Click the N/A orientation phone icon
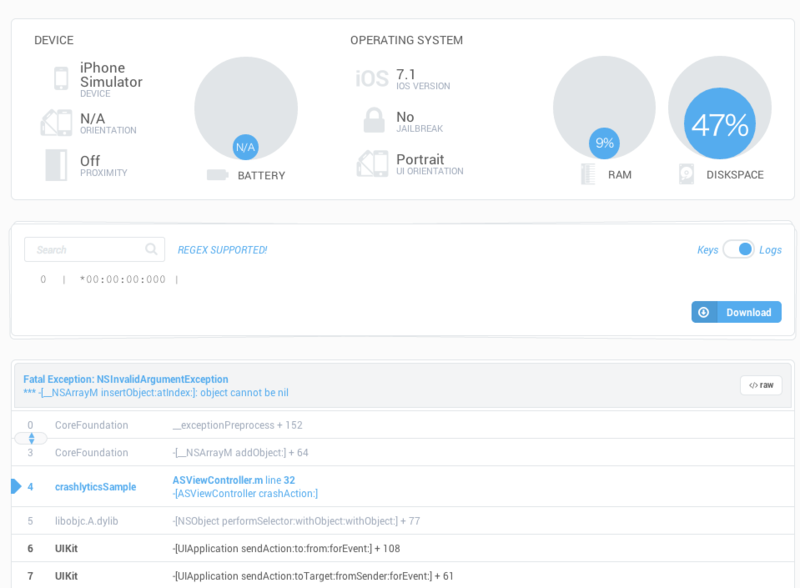 click(x=60, y=123)
